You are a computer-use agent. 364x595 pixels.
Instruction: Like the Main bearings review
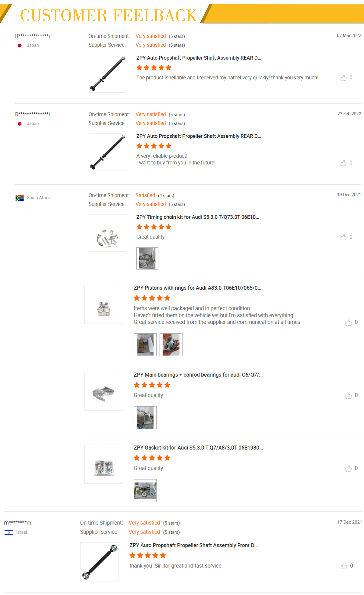tap(348, 396)
